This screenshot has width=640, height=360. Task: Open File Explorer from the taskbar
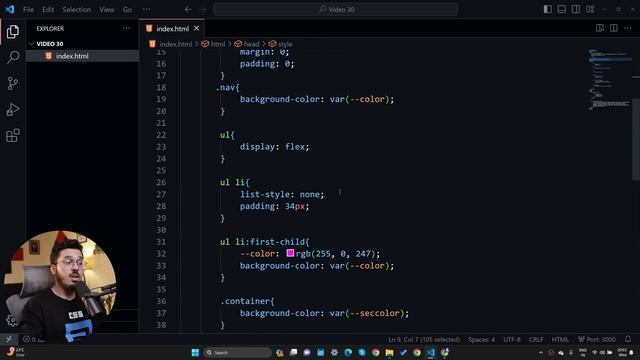[x=389, y=352]
